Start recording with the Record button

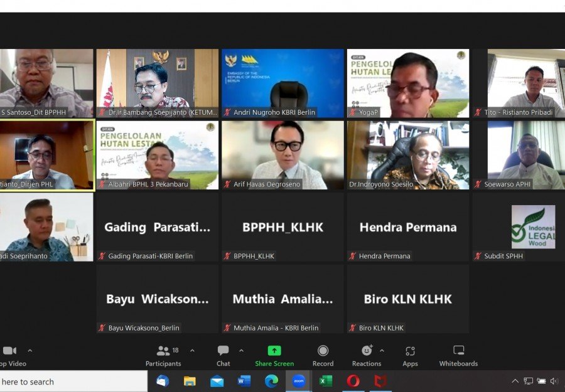click(323, 356)
